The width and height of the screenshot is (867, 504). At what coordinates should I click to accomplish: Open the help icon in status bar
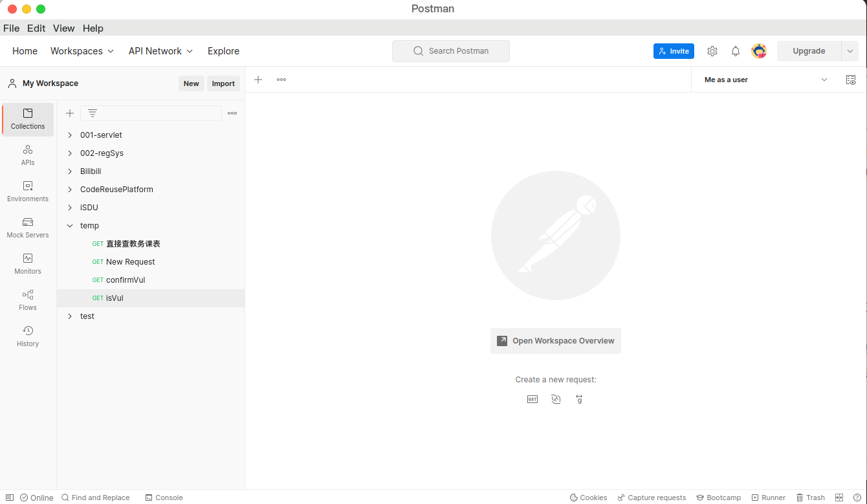(x=857, y=498)
